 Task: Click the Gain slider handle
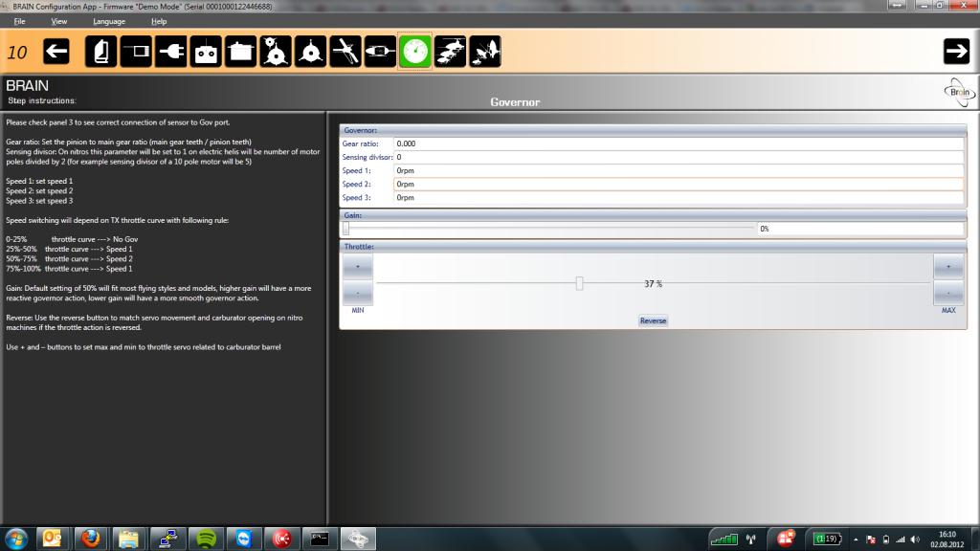tap(345, 229)
